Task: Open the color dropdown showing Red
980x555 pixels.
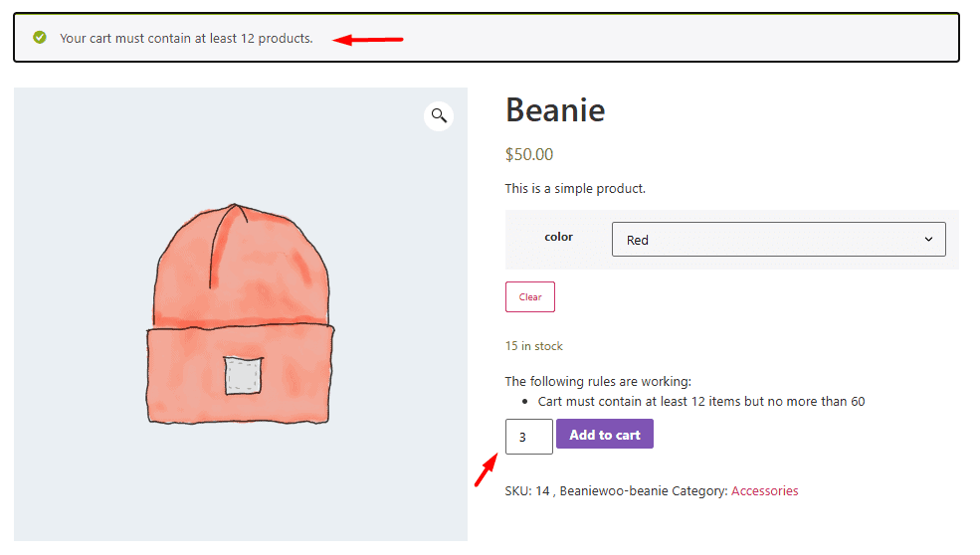Action: (x=777, y=240)
